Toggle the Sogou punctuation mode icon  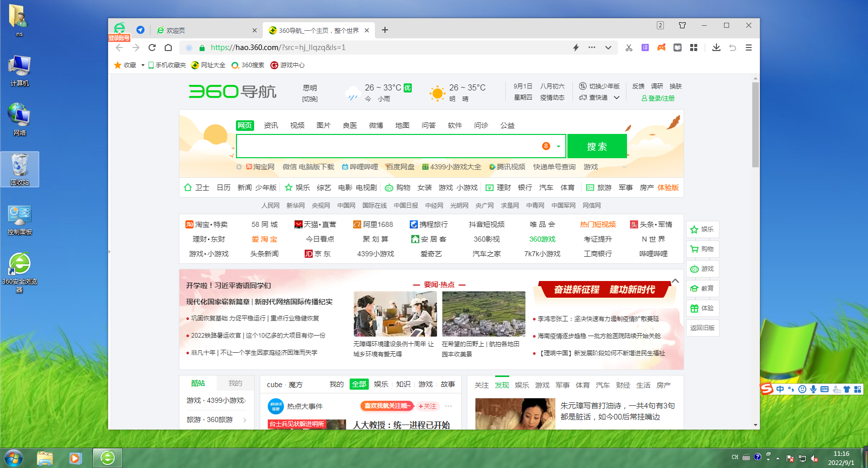791,389
